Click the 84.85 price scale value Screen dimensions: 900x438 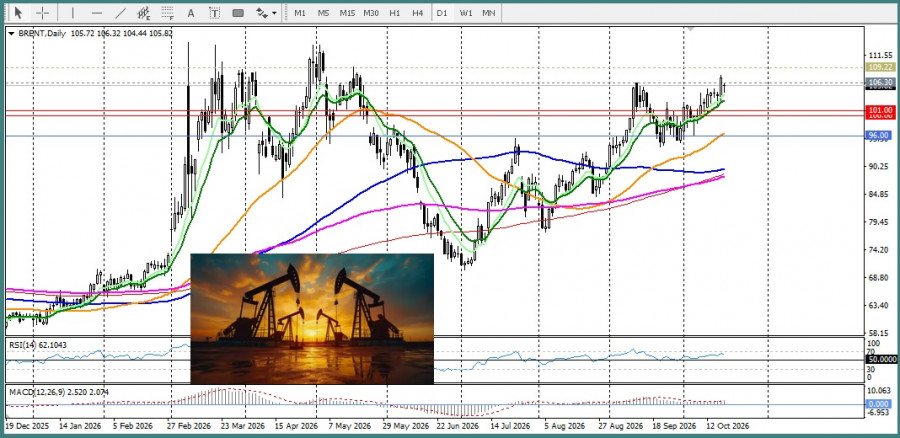[x=879, y=194]
